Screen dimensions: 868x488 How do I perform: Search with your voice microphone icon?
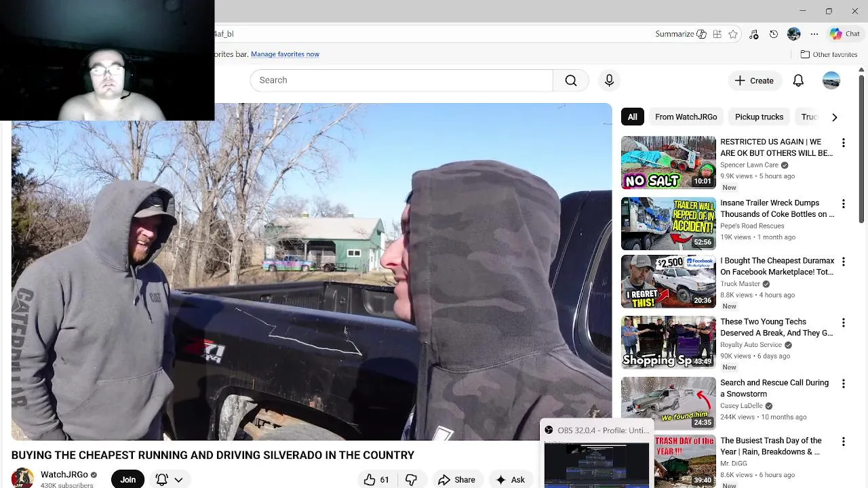[x=609, y=80]
